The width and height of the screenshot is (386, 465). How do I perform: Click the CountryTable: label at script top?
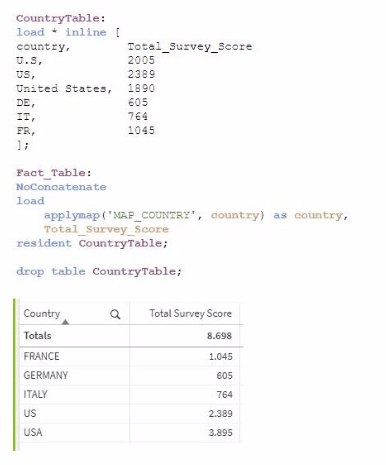[61, 18]
